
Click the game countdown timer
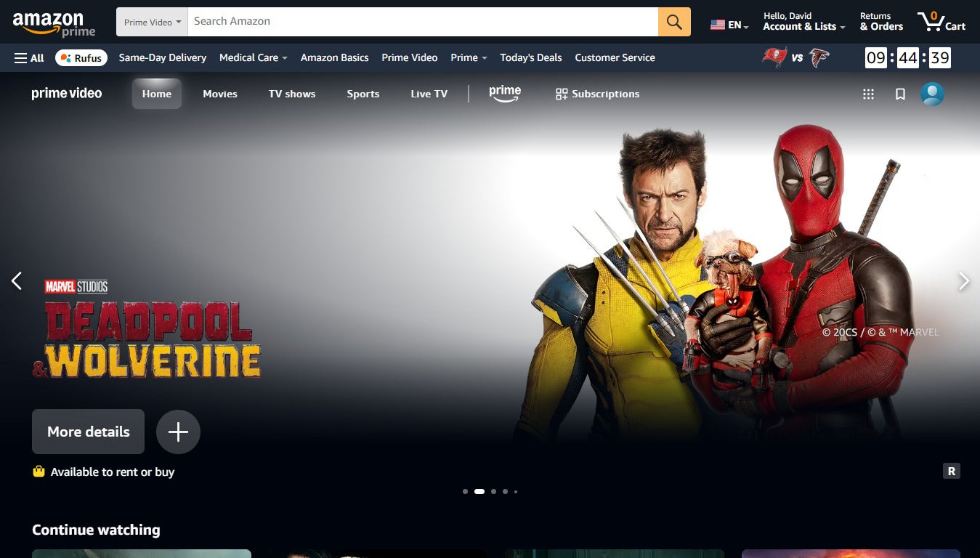(908, 57)
